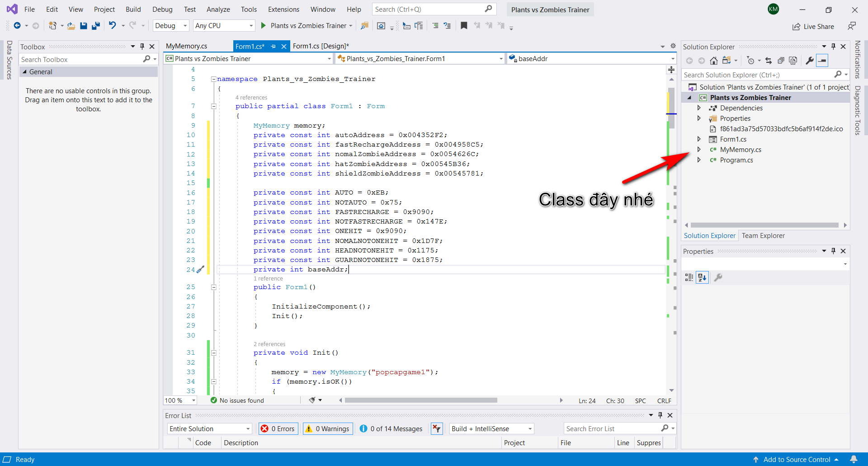The height and width of the screenshot is (466, 868).
Task: Click the Categorized icon in Properties panel
Action: pos(689,277)
